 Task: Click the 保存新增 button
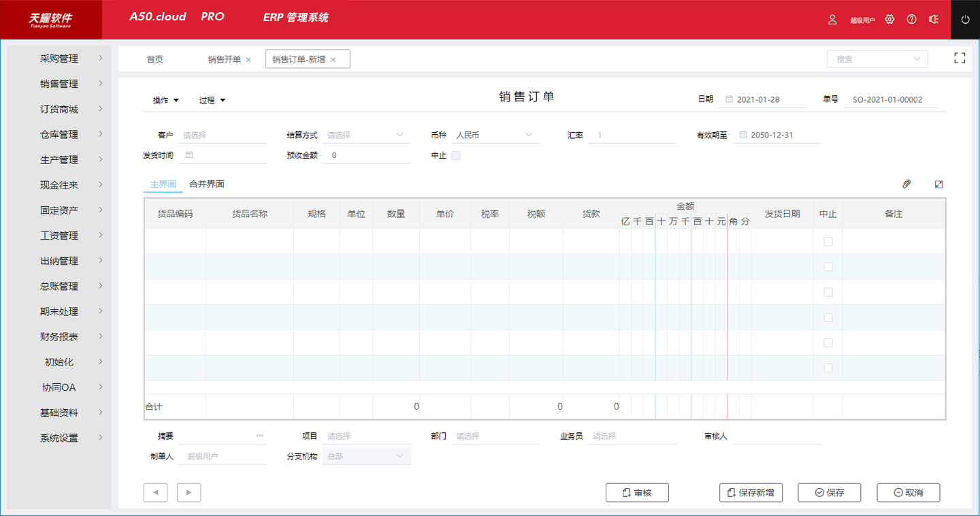tap(751, 492)
